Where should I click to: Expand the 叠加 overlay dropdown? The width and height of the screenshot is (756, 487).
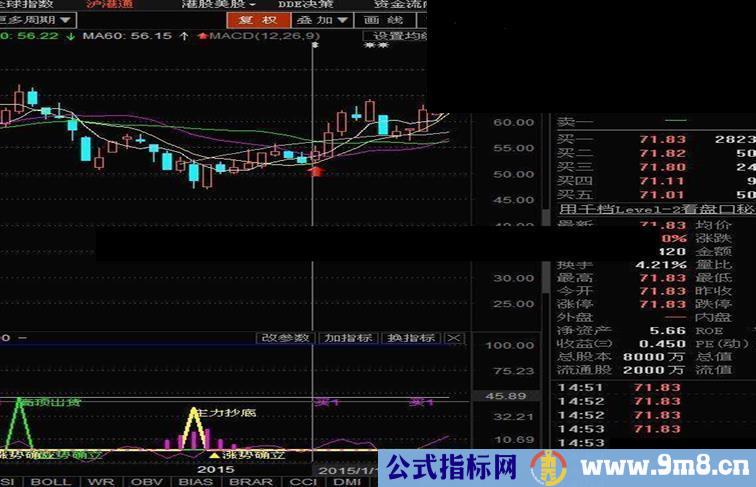click(330, 19)
